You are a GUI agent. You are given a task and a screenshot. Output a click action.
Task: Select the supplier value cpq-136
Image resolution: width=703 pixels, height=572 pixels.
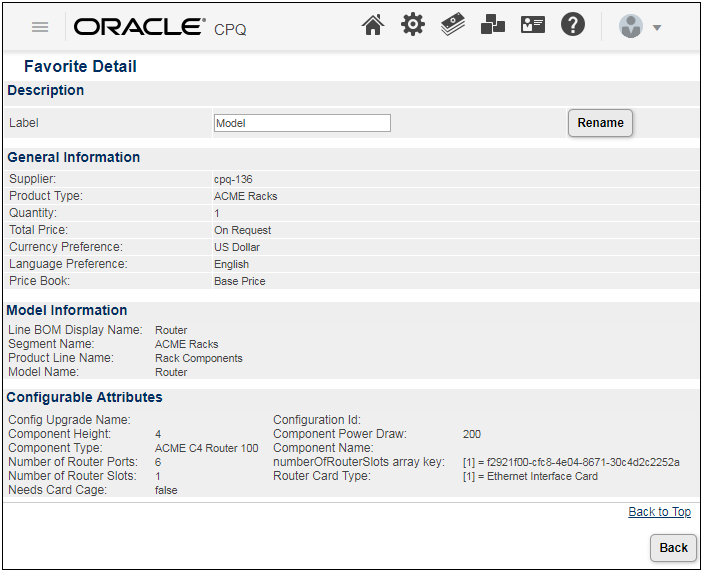[x=233, y=179]
